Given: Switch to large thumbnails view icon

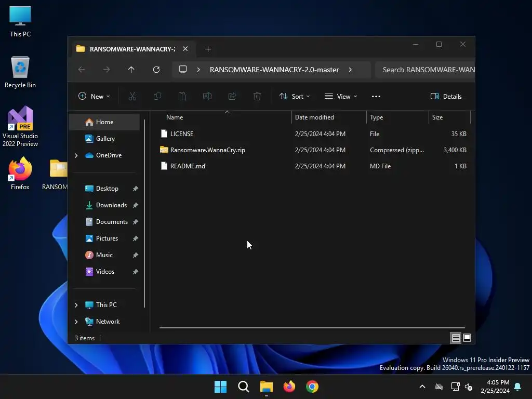Looking at the screenshot, I should [x=467, y=338].
